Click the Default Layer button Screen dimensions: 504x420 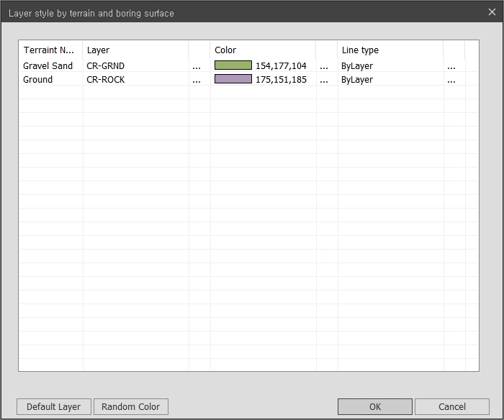pyautogui.click(x=54, y=406)
